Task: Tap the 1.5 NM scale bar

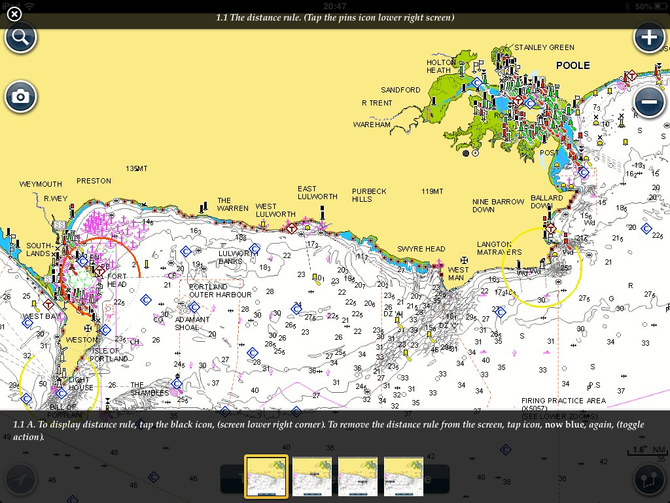Action: (x=640, y=450)
